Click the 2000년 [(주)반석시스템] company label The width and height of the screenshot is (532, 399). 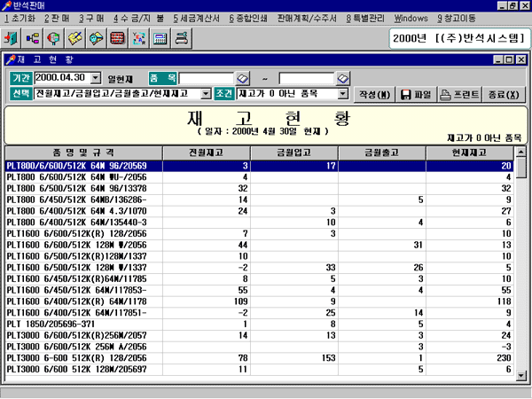[x=459, y=38]
